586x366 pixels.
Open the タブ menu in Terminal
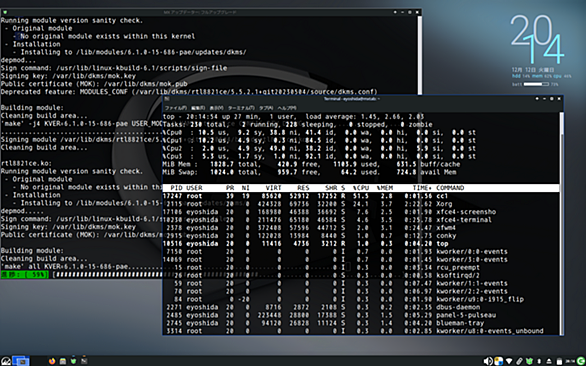coord(266,108)
